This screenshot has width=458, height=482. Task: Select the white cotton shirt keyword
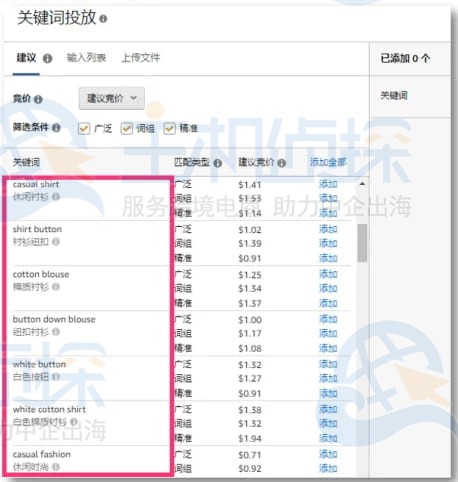pos(49,409)
